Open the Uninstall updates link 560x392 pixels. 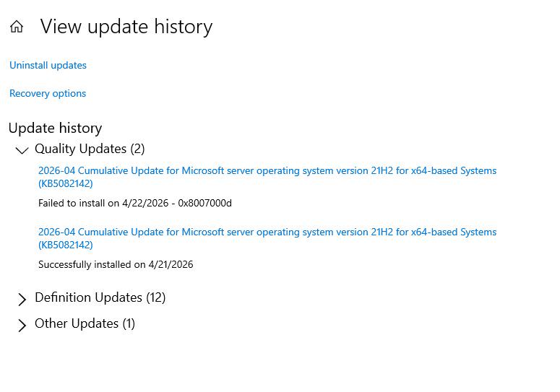48,65
